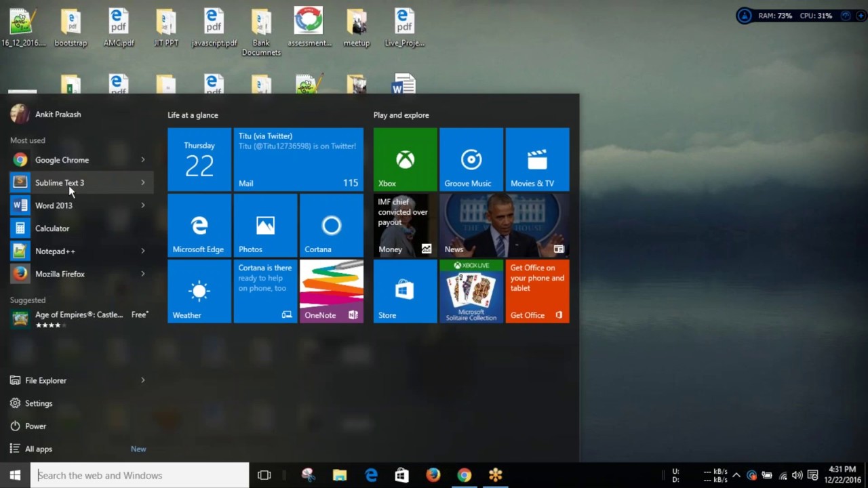Open the Calendar tile showing Thursday 22
The height and width of the screenshot is (488, 868).
199,159
